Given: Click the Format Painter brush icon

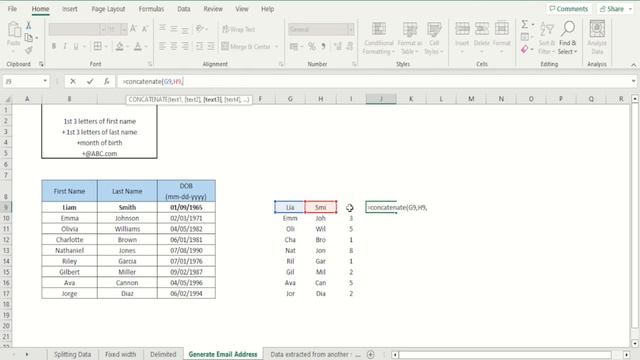Looking at the screenshot, I should coord(29,50).
